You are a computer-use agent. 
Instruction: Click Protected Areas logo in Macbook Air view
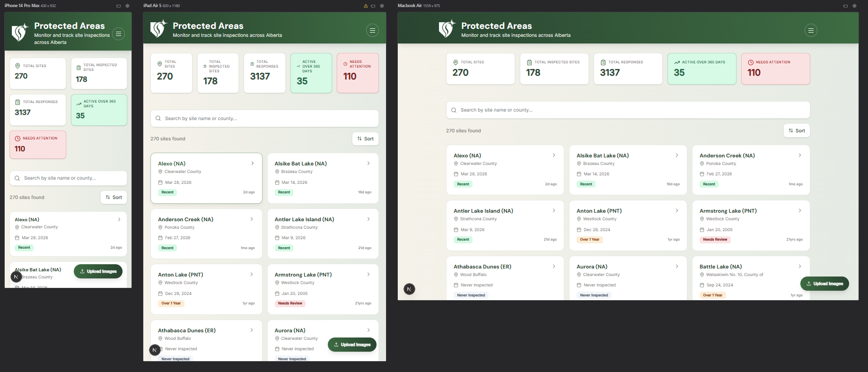click(x=446, y=29)
